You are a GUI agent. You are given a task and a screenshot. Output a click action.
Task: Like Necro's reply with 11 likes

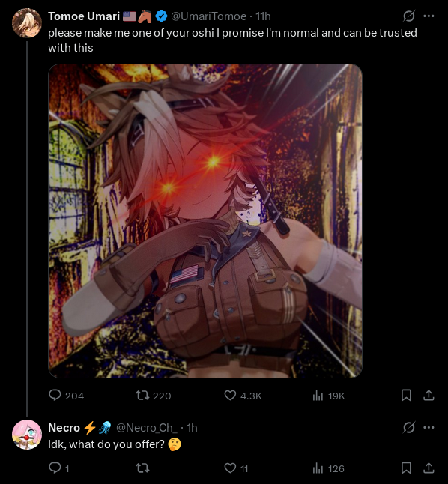click(236, 468)
